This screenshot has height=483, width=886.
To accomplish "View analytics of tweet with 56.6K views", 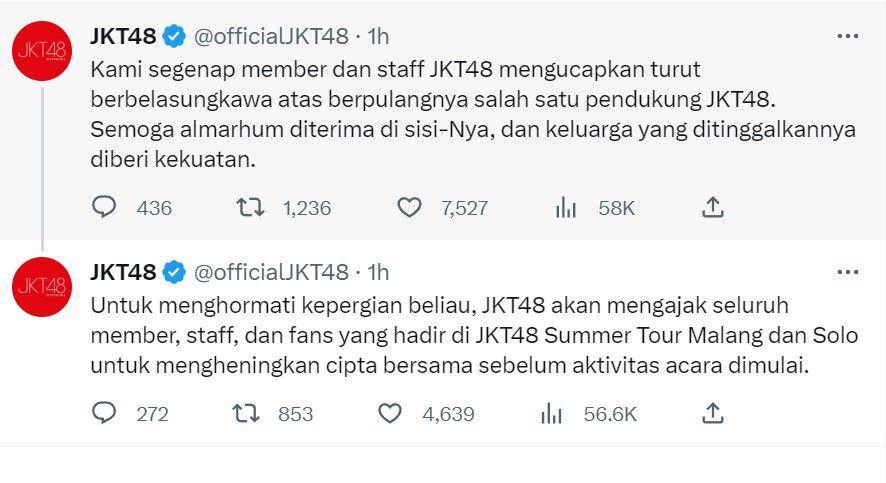I will click(551, 414).
